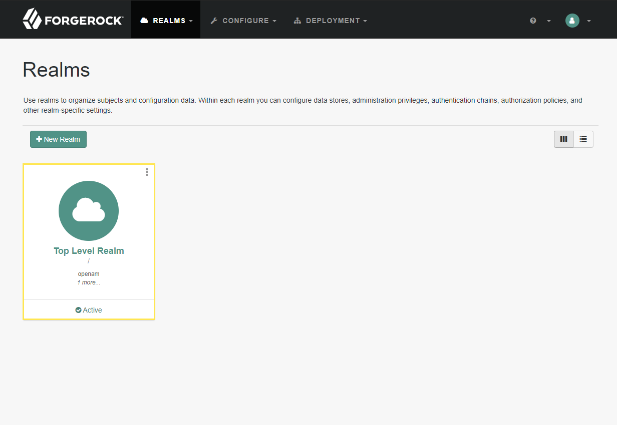
Task: Click the sitemap icon beside Deployment
Action: (298, 20)
